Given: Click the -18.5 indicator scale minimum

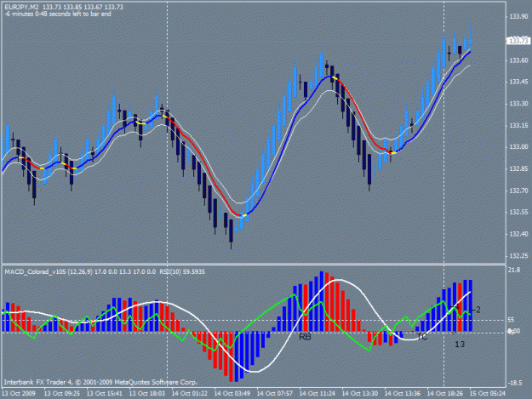Looking at the screenshot, I should 515,383.
